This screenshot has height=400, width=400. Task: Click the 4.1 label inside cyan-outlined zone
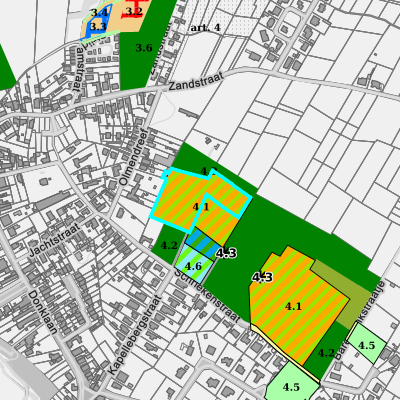pyautogui.click(x=201, y=207)
